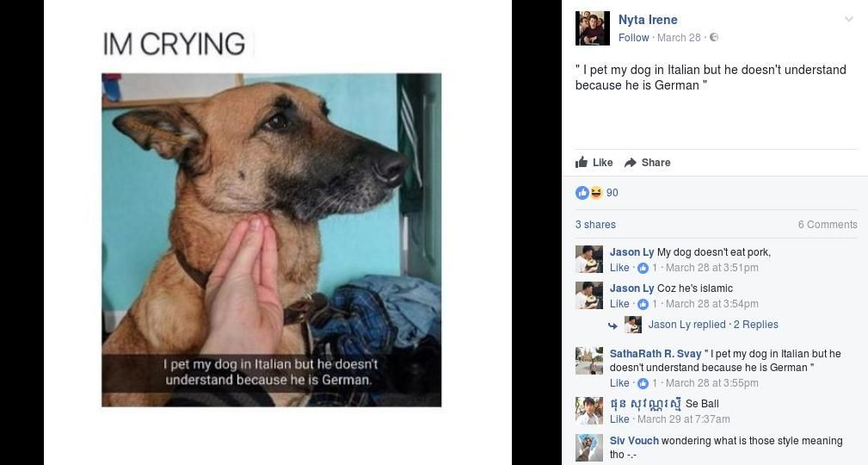Open Siv Vouch's profile link

[x=634, y=441]
